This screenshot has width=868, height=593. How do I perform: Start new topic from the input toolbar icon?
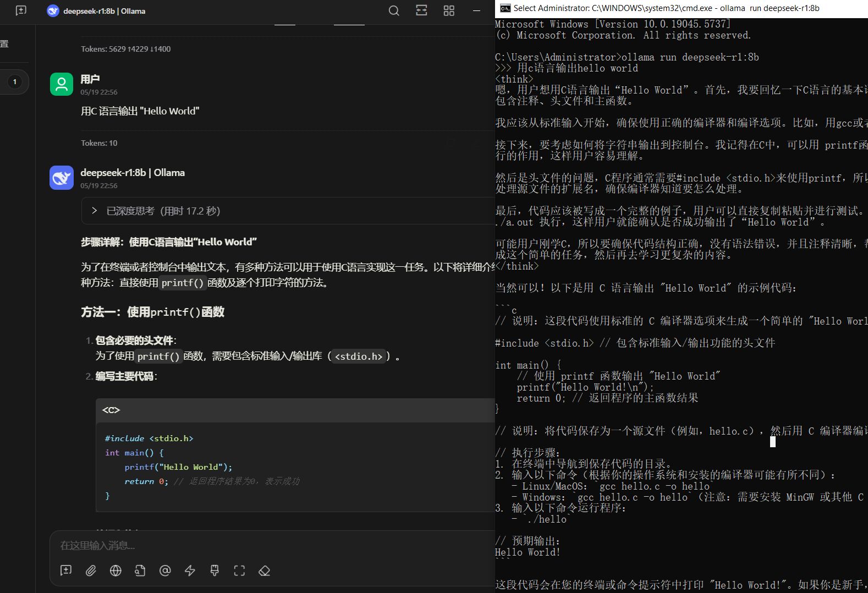(66, 570)
